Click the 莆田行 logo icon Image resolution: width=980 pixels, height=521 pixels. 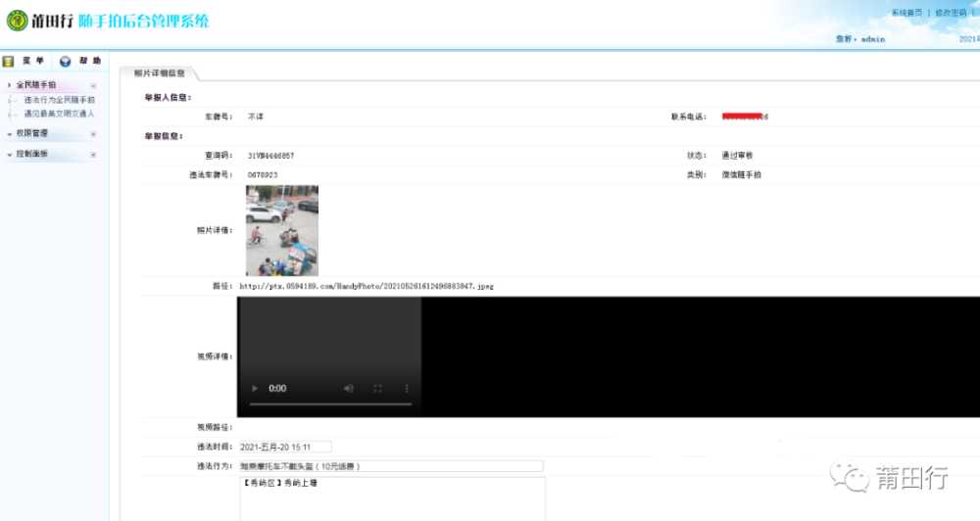[17, 21]
